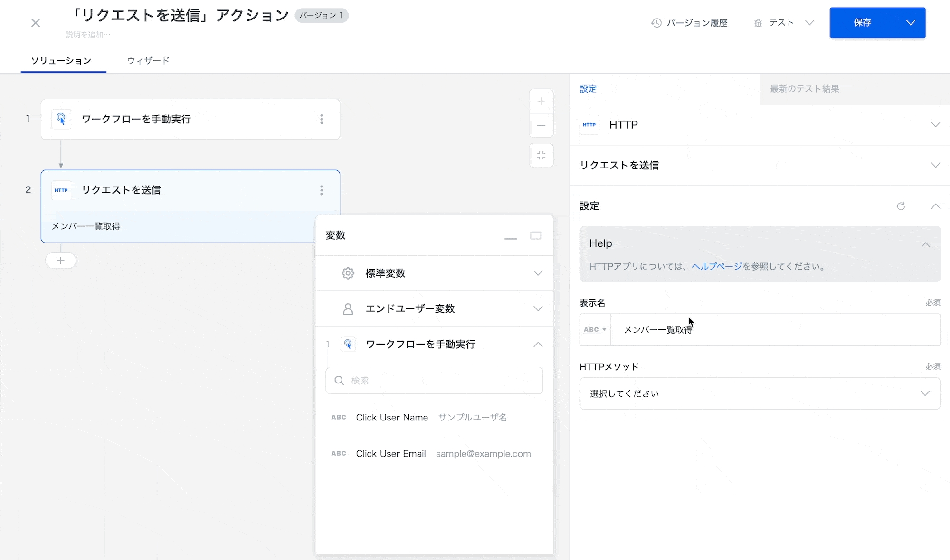Close the editor with the X icon
Image resolution: width=950 pixels, height=560 pixels.
coord(36,23)
